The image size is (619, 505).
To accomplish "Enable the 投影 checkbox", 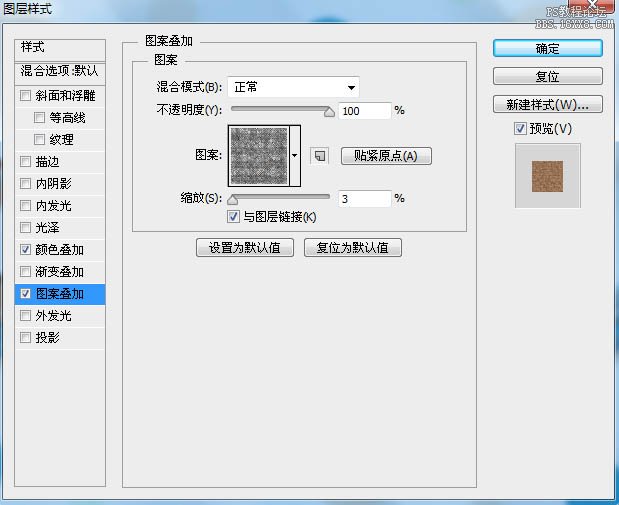I will (25, 338).
